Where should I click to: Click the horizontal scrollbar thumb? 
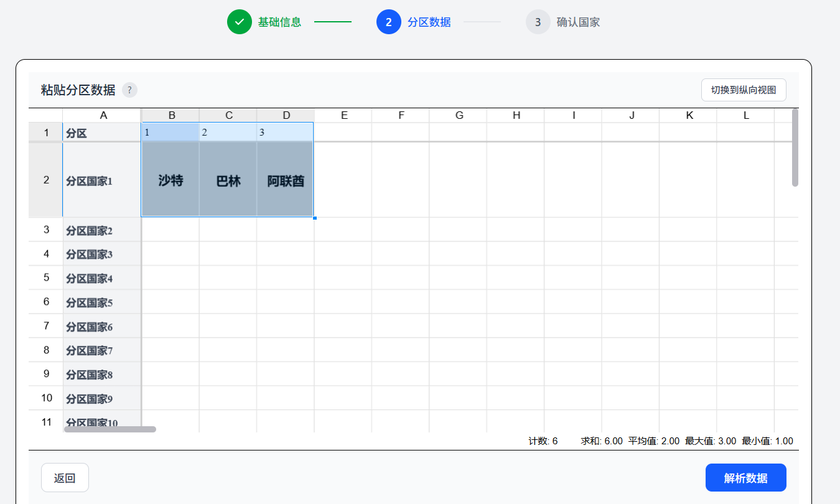(x=110, y=429)
